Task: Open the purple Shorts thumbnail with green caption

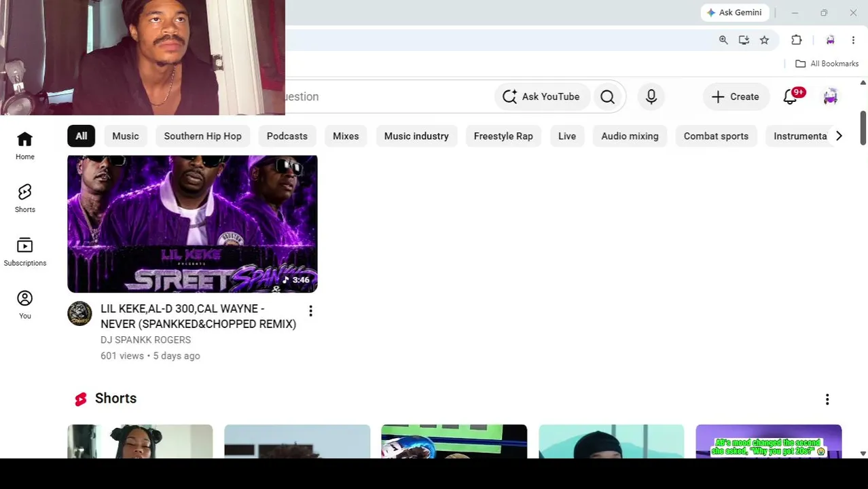Action: pyautogui.click(x=769, y=441)
